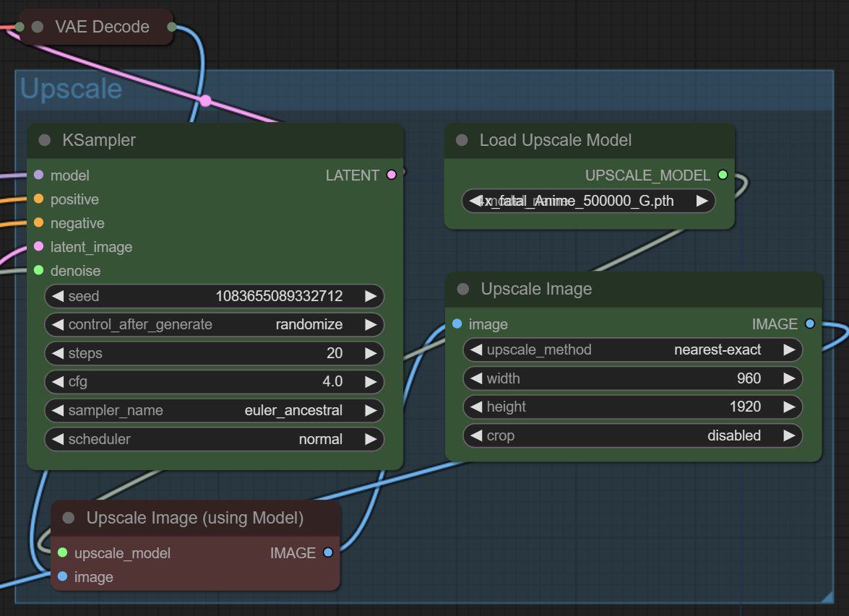The image size is (849, 616).
Task: Collapse the Load Upscale Model node dot
Action: tap(462, 140)
